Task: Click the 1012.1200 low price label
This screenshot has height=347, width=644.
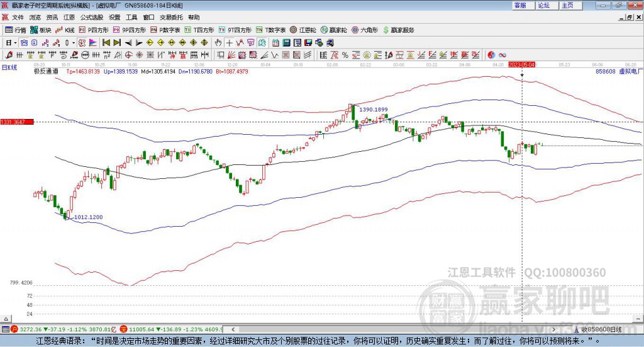Action: tap(88, 217)
